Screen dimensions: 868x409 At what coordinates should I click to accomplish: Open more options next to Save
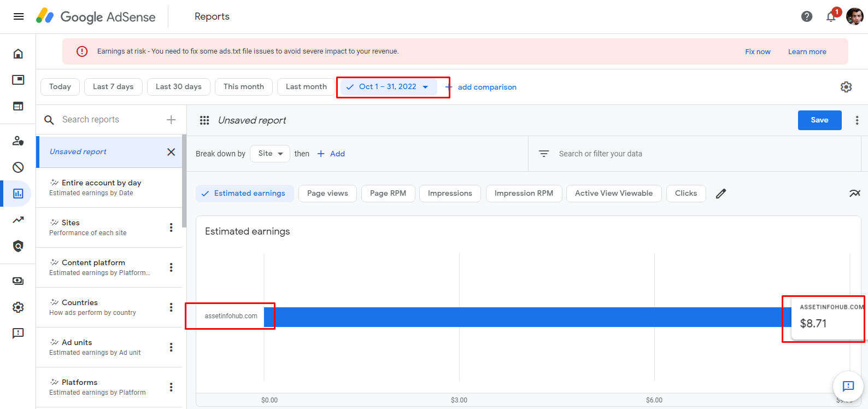[857, 120]
